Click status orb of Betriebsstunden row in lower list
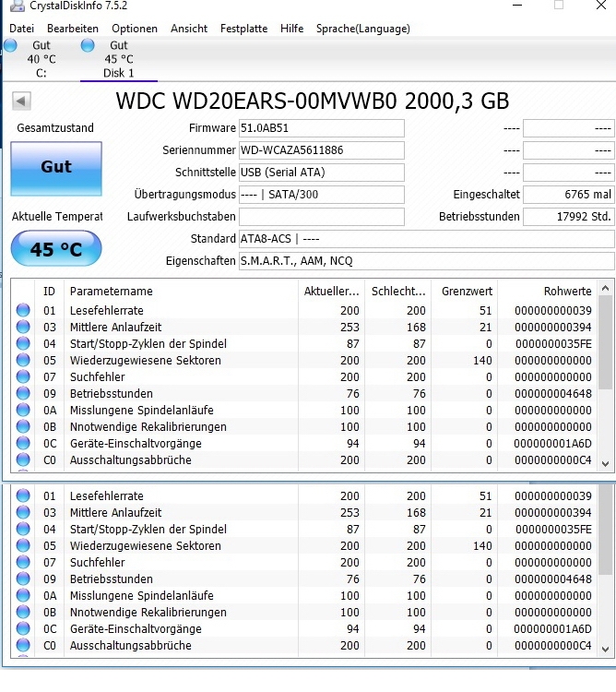This screenshot has height=692, width=616. (x=23, y=579)
